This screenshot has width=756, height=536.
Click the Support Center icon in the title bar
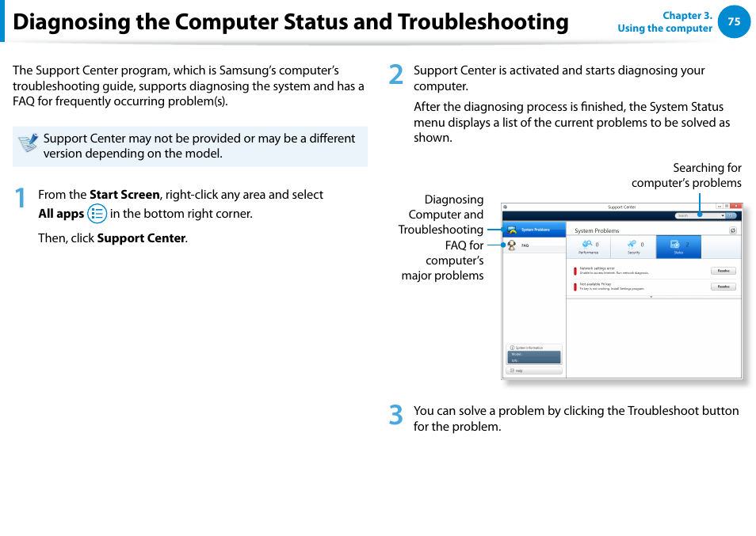point(506,207)
